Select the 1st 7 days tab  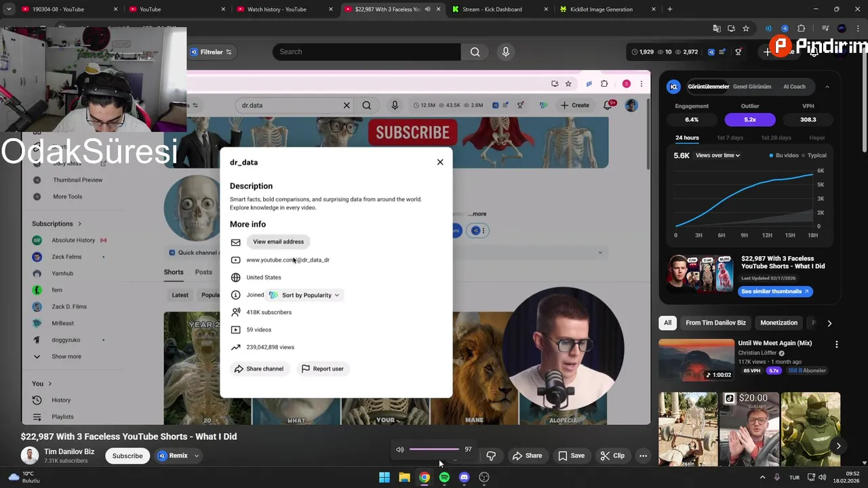click(729, 138)
